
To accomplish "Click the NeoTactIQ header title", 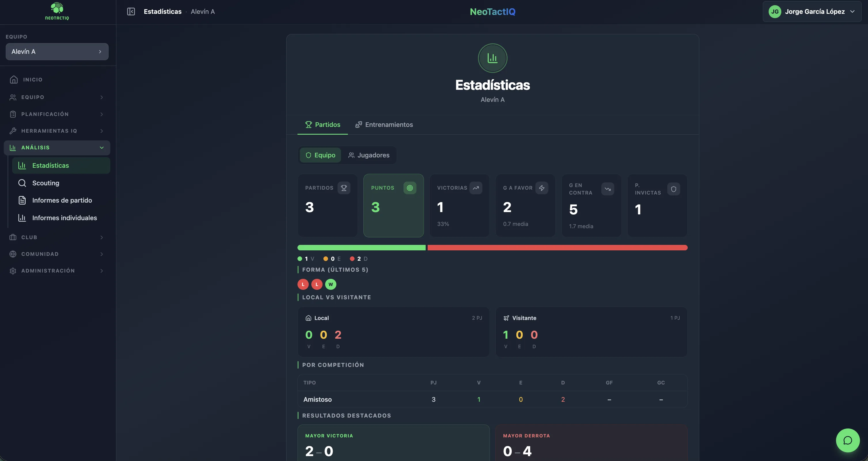I will click(x=492, y=12).
